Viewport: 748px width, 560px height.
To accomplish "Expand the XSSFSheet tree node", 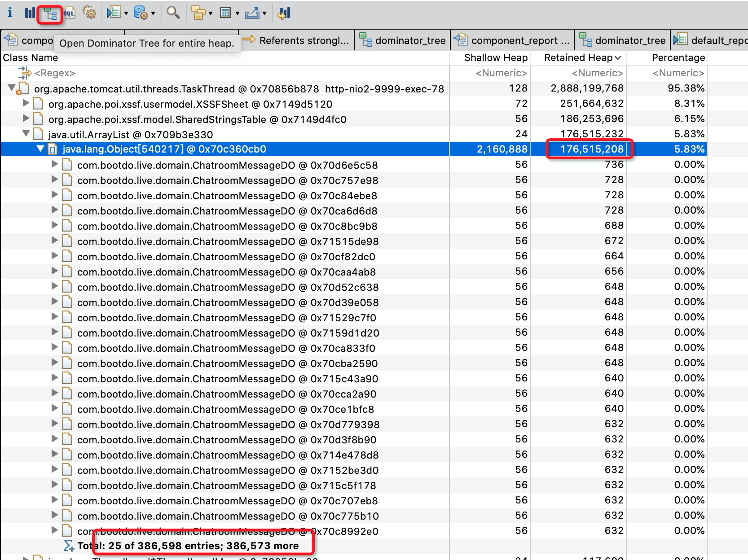I will point(26,104).
